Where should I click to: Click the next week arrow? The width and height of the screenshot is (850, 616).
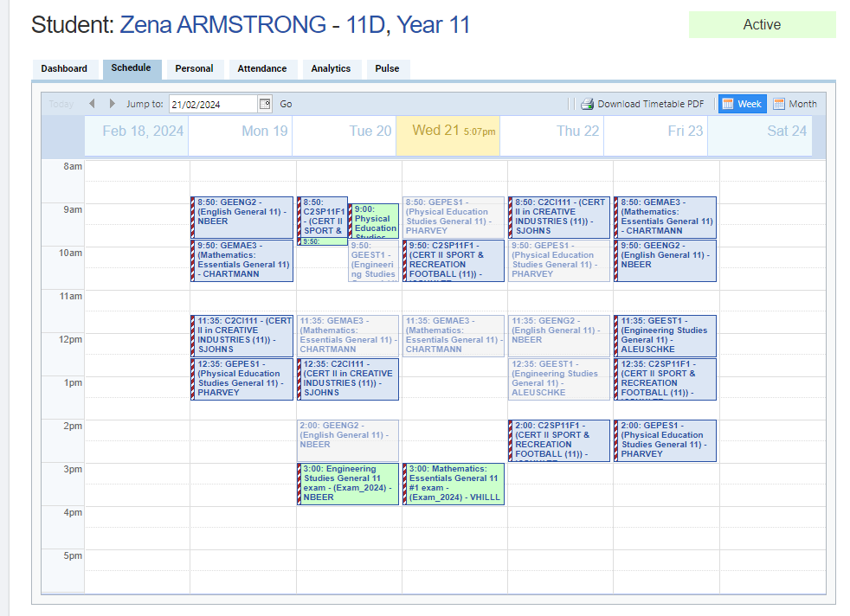pyautogui.click(x=112, y=104)
